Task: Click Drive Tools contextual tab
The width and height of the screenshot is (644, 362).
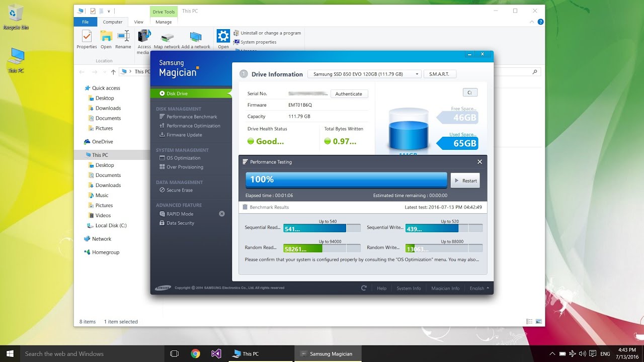Action: point(164,12)
